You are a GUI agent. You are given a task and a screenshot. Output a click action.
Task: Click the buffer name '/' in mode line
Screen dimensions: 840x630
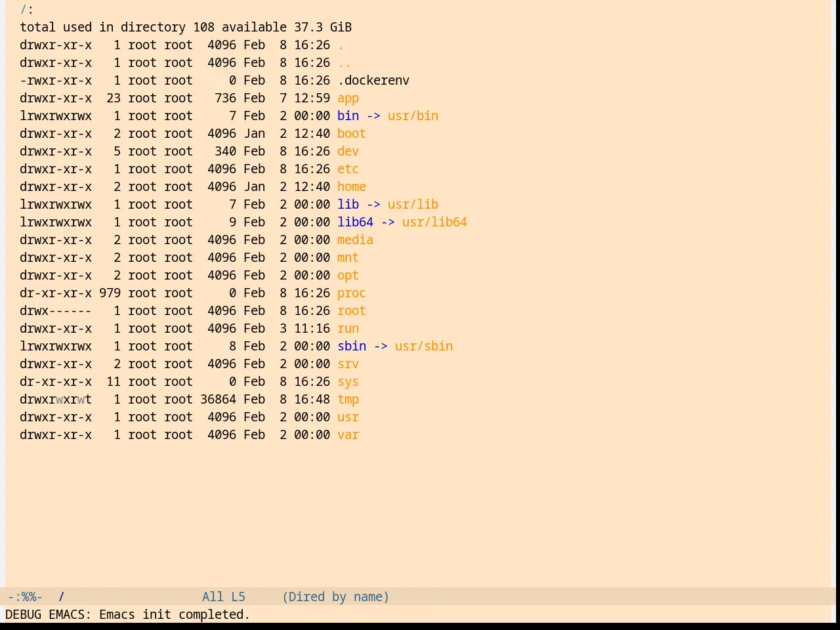[x=62, y=597]
